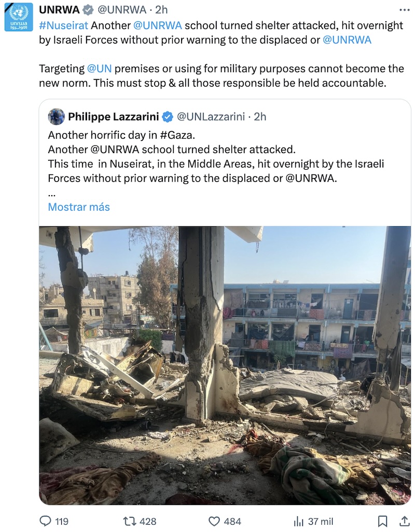View tweet analytics bar chart icon
Image resolution: width=415 pixels, height=532 pixels.
click(298, 521)
